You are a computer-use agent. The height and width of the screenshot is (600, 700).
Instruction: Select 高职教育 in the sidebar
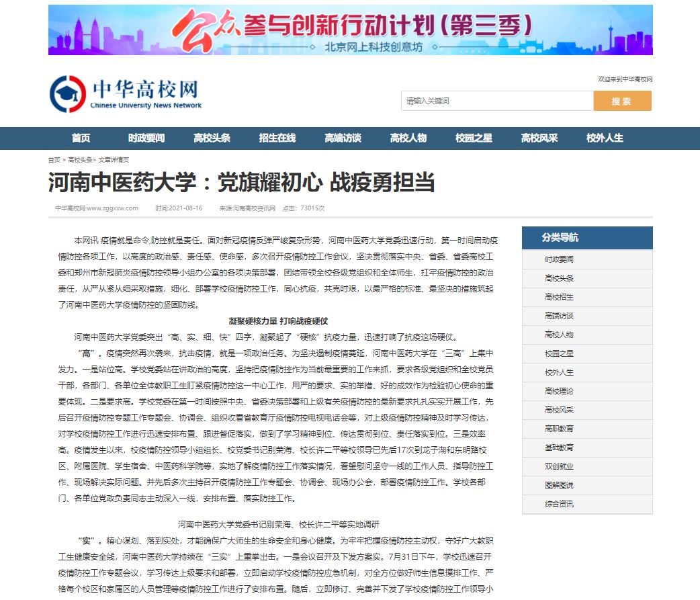pos(588,429)
